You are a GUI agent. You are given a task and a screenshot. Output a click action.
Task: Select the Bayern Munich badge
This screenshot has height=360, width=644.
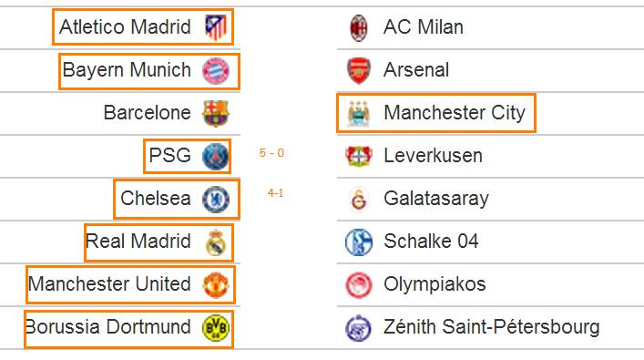(216, 71)
